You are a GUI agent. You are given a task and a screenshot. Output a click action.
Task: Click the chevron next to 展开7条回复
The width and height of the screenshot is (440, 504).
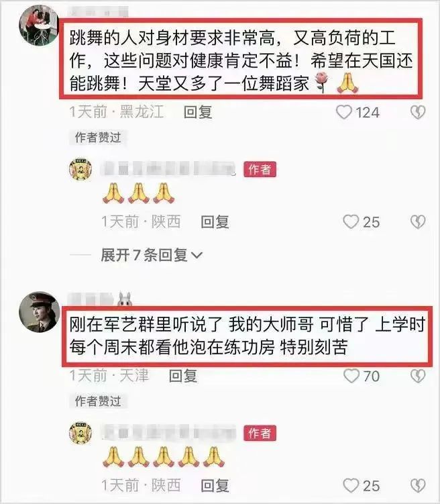tap(197, 256)
